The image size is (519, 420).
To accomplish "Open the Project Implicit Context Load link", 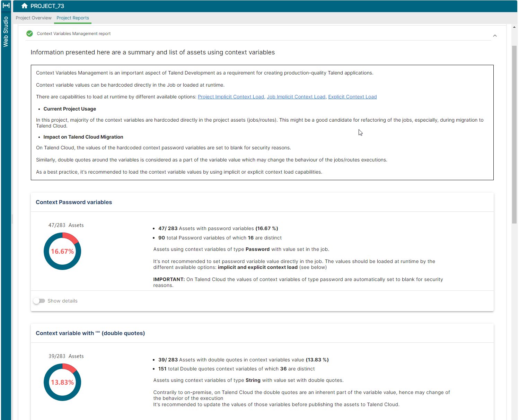I will tap(231, 97).
